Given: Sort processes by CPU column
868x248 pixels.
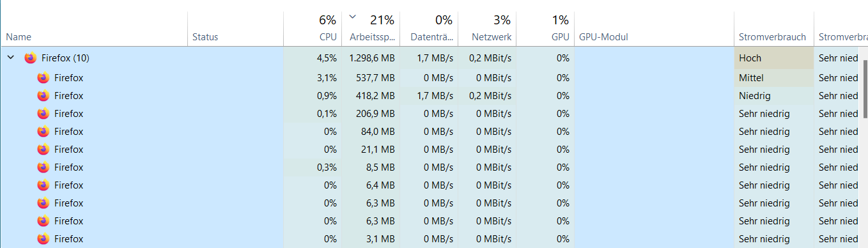Looking at the screenshot, I should [x=310, y=29].
